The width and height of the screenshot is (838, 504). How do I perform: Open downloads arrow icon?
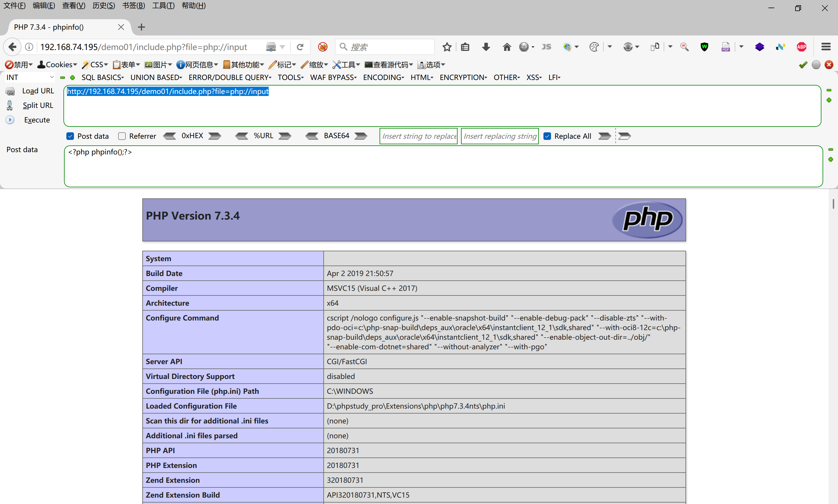tap(486, 47)
